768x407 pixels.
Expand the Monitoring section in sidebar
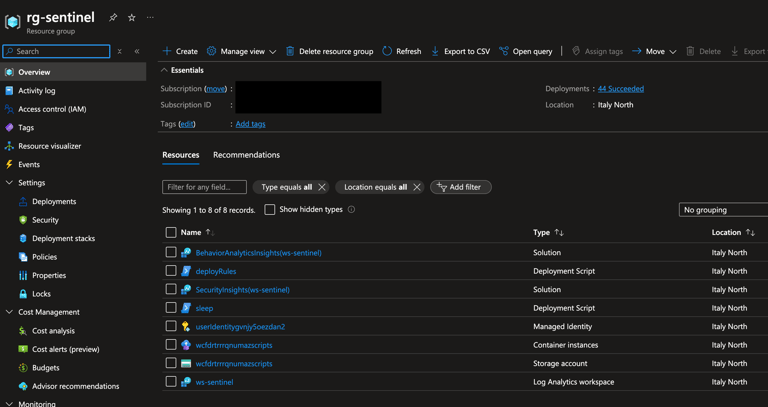(9, 404)
